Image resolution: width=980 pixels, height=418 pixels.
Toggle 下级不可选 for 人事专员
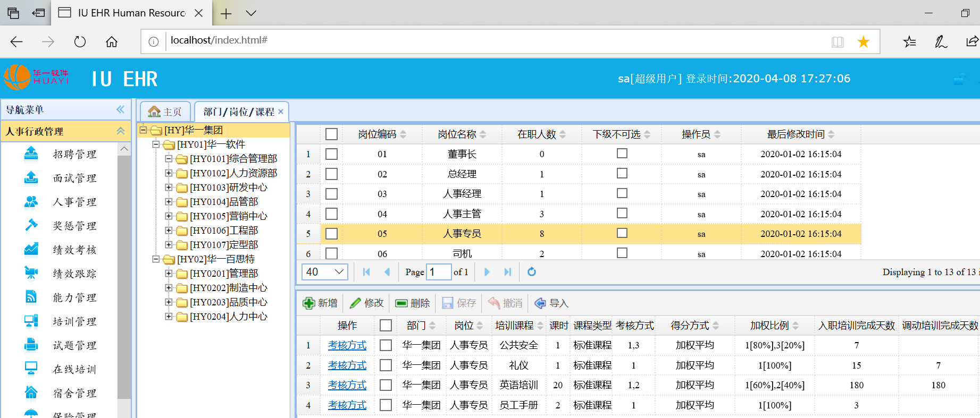tap(622, 233)
